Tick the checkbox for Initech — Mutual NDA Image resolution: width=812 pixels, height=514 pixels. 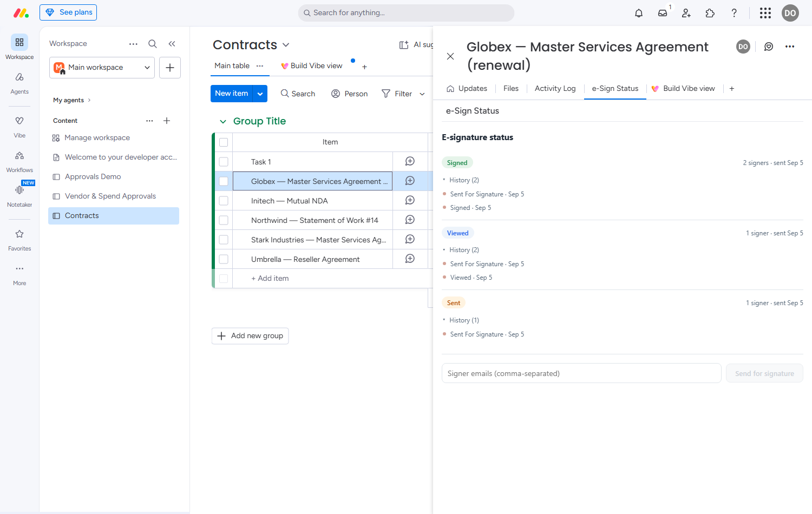pyautogui.click(x=224, y=201)
